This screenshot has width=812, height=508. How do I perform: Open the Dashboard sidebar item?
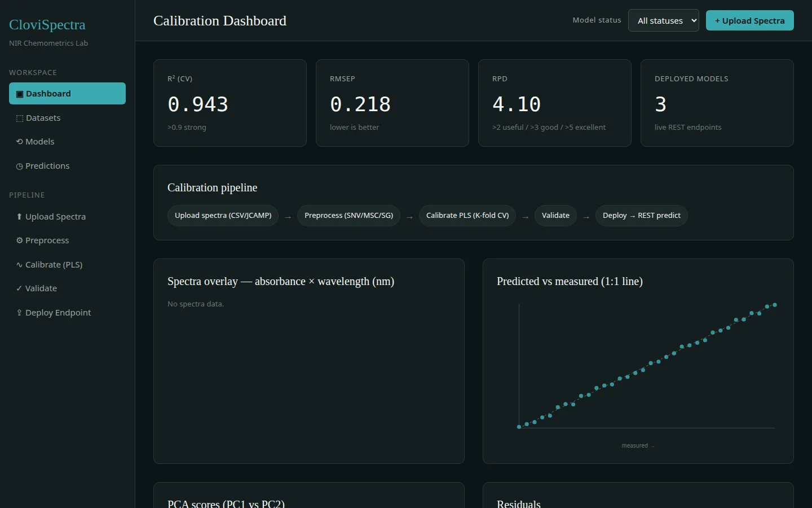click(x=67, y=94)
